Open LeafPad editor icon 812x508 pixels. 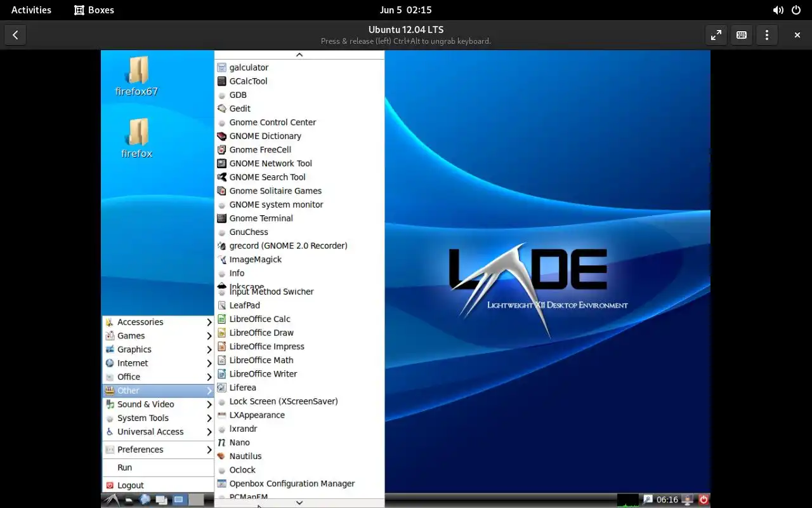221,305
